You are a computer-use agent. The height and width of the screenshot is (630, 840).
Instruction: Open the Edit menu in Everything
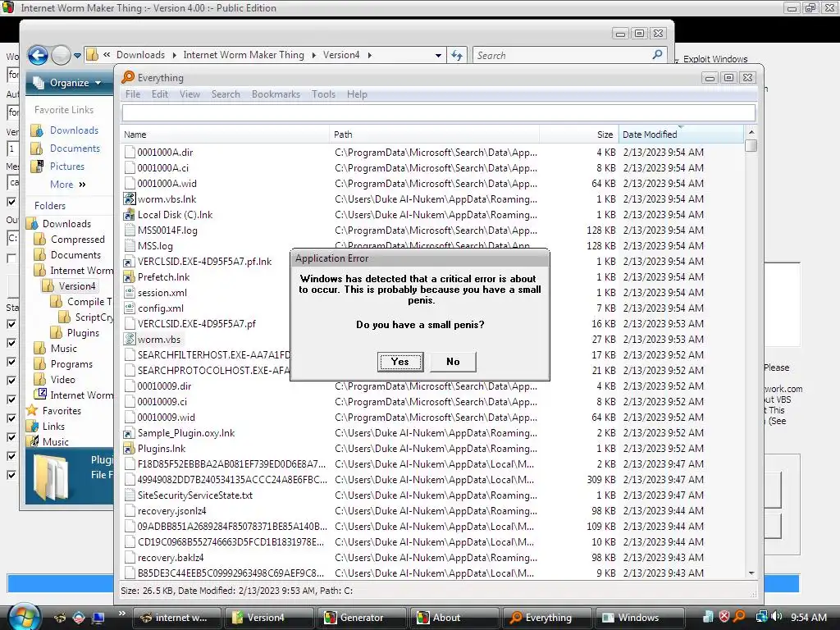pyautogui.click(x=160, y=94)
